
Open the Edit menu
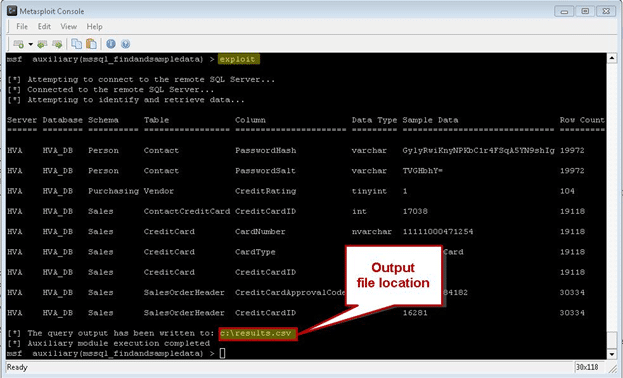pos(44,27)
